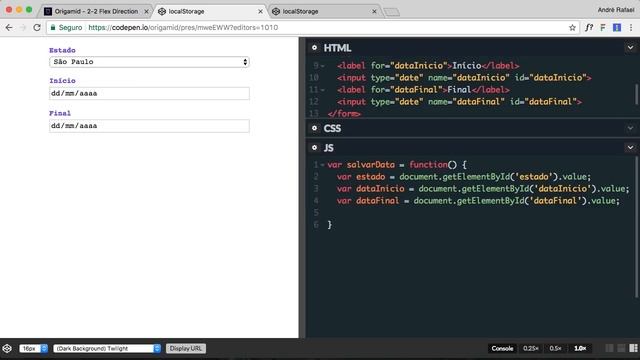Switch to right editor layout icon

coord(633,348)
